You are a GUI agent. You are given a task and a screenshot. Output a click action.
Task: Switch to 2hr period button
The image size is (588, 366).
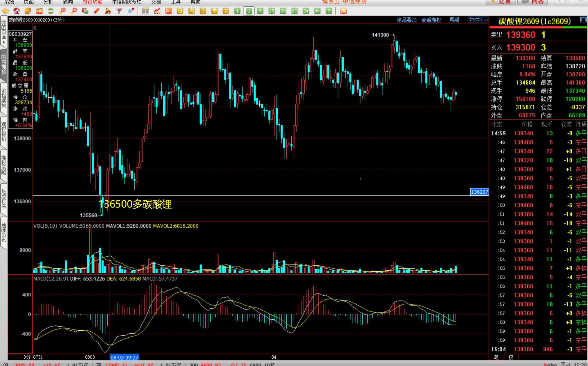pyautogui.click(x=306, y=11)
